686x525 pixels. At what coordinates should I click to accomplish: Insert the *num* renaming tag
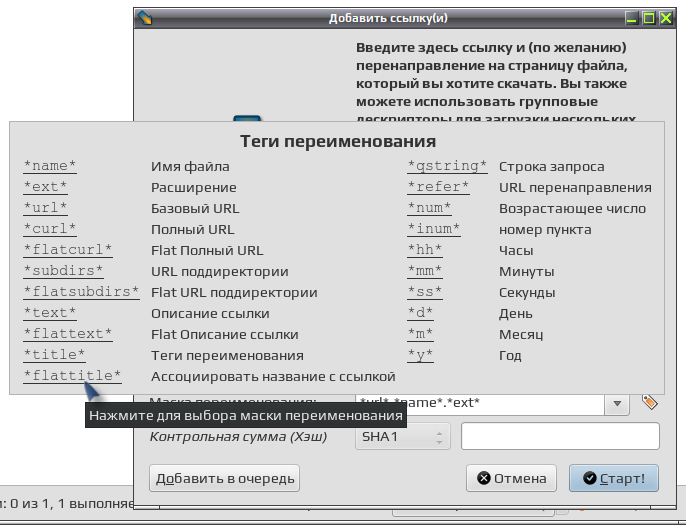pyautogui.click(x=429, y=208)
